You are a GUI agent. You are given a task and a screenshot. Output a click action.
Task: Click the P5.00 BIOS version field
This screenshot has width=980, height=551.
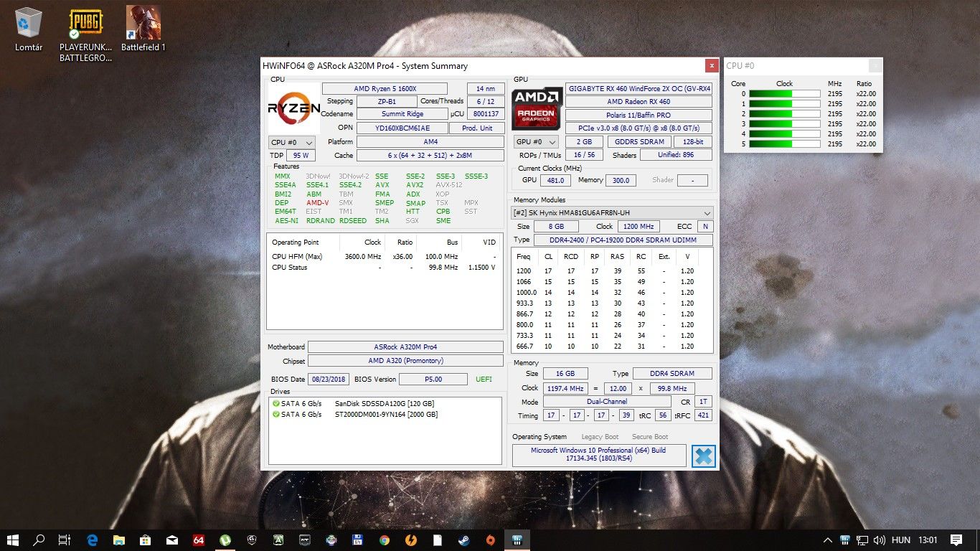click(x=433, y=379)
